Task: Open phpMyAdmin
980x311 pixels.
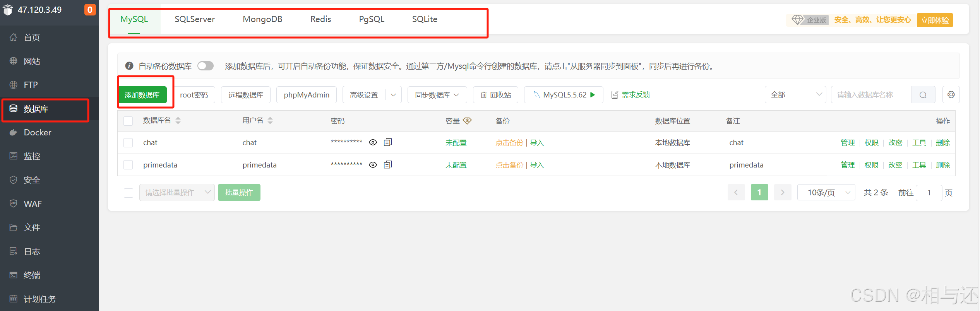Action: pyautogui.click(x=307, y=95)
